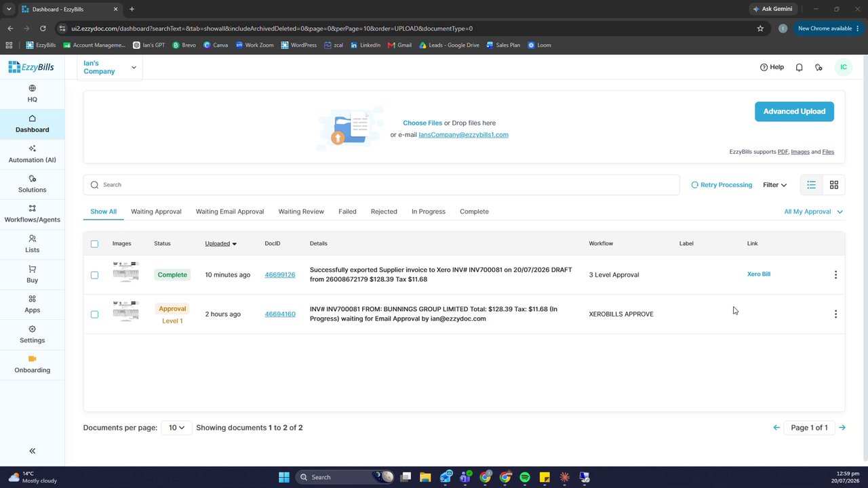Viewport: 868px width, 488px height.
Task: Open the HQ globe icon in sidebar
Action: click(32, 88)
